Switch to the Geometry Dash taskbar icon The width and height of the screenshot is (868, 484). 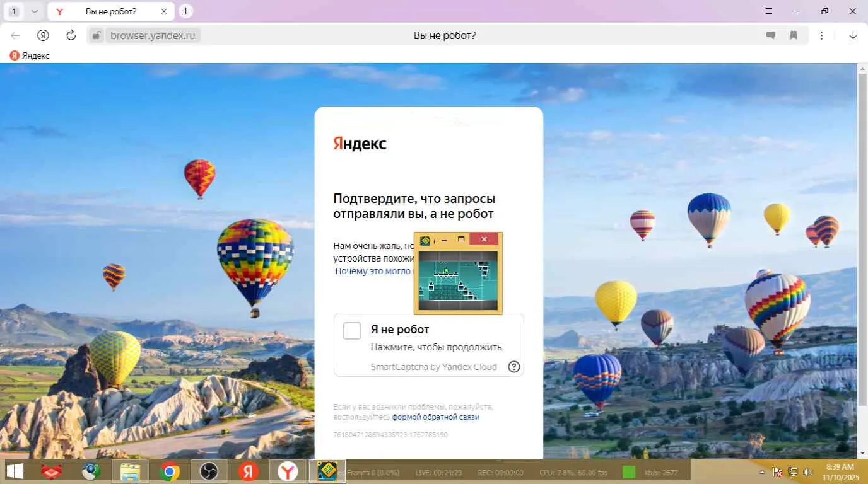327,471
